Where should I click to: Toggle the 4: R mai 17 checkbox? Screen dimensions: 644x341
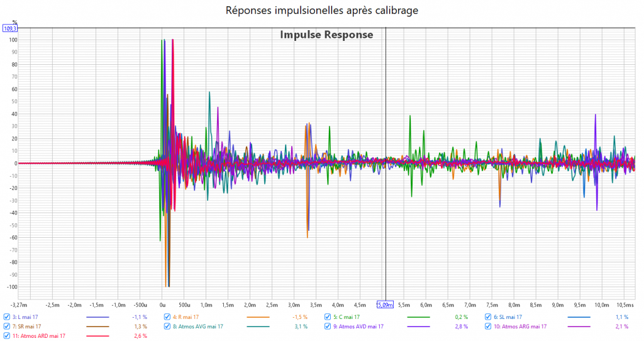pyautogui.click(x=167, y=317)
